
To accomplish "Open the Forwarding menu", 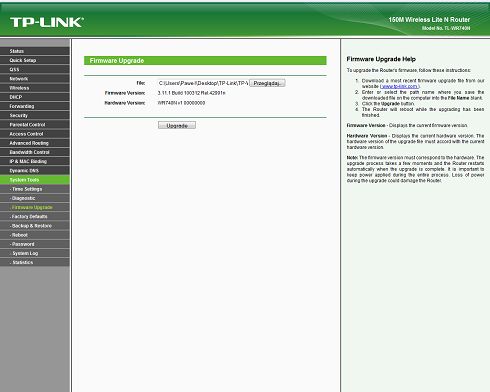I will [x=35, y=106].
